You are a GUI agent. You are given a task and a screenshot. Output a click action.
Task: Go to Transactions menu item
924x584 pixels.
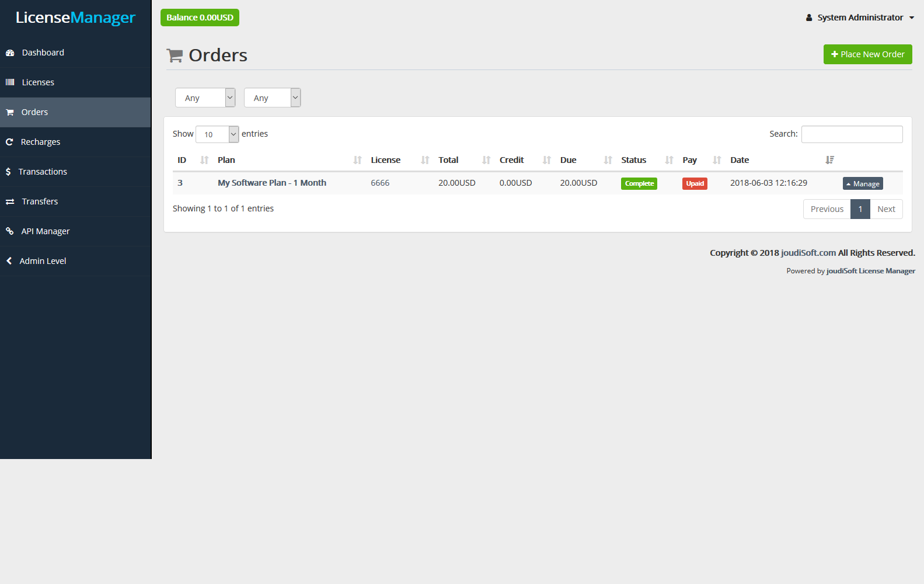tap(75, 172)
